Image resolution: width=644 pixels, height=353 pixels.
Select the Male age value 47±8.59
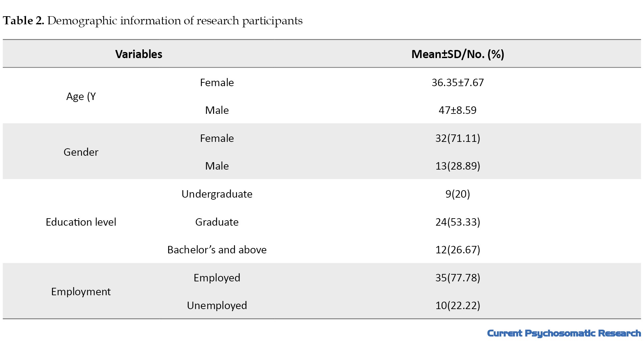click(x=458, y=110)
